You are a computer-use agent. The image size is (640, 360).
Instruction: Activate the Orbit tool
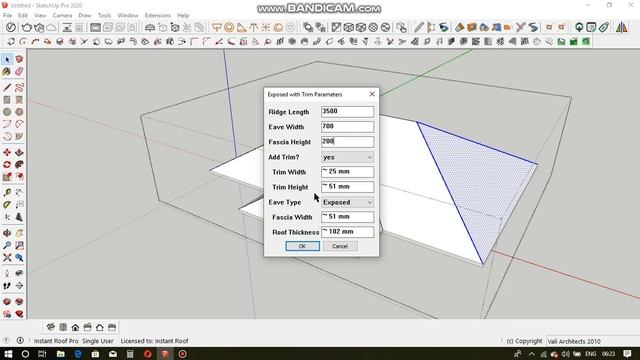7,233
